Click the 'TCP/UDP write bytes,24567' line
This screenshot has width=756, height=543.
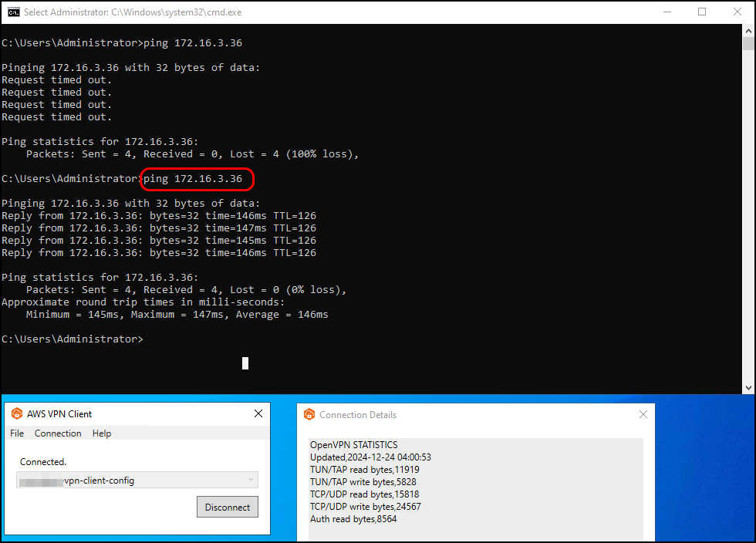click(x=366, y=507)
